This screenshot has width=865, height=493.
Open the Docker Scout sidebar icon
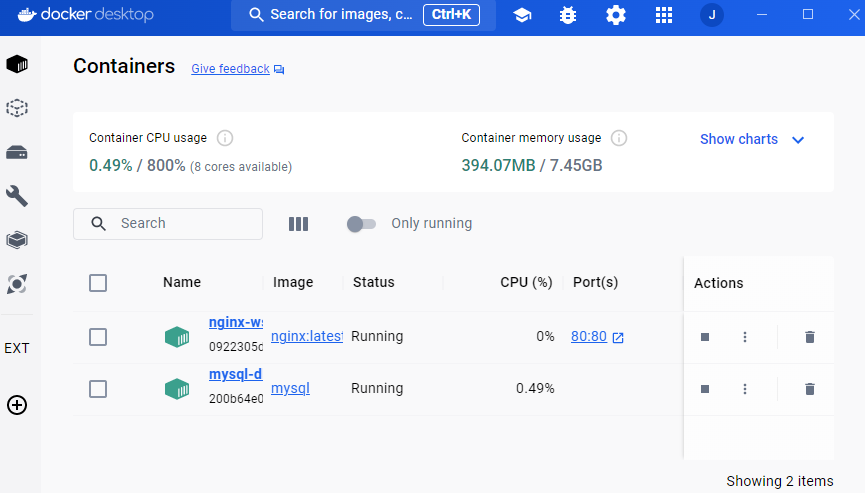17,284
